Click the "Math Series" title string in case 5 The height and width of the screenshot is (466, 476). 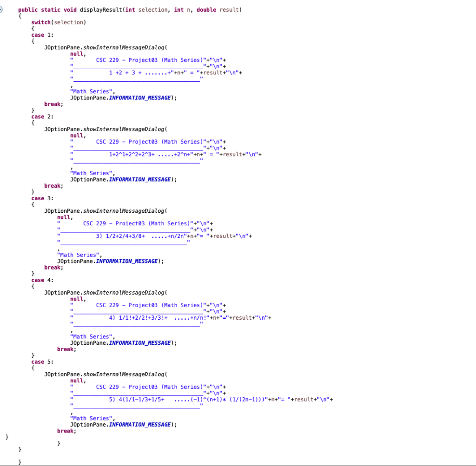click(x=91, y=418)
